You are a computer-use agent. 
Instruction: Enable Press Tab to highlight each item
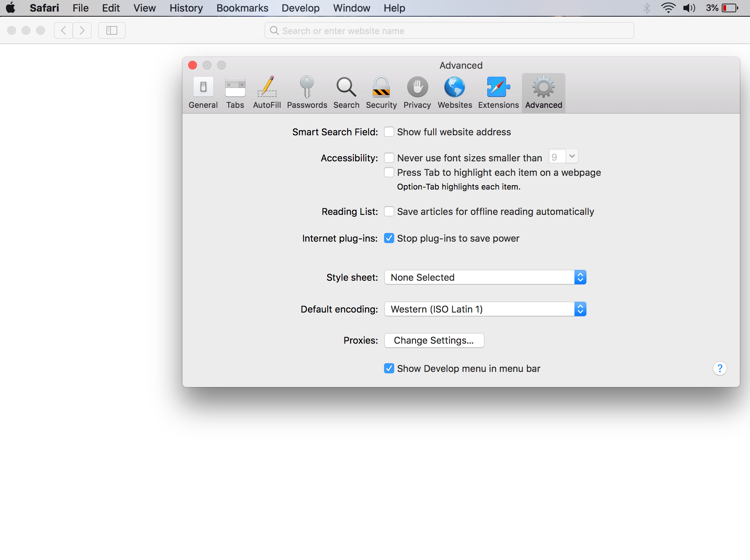(389, 173)
